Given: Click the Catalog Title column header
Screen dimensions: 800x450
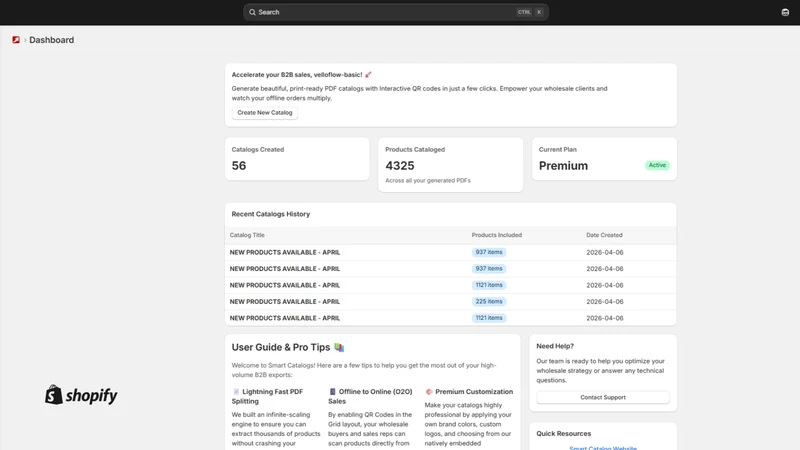Looking at the screenshot, I should pos(247,235).
